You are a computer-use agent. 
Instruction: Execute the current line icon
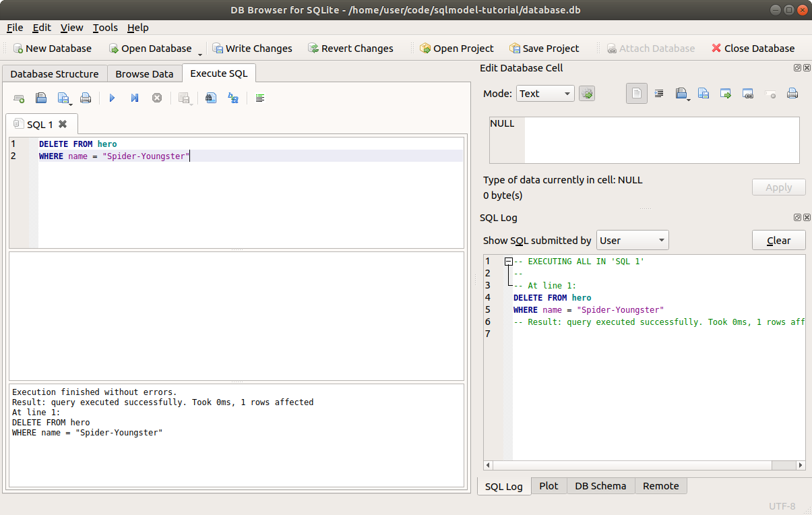click(x=135, y=98)
